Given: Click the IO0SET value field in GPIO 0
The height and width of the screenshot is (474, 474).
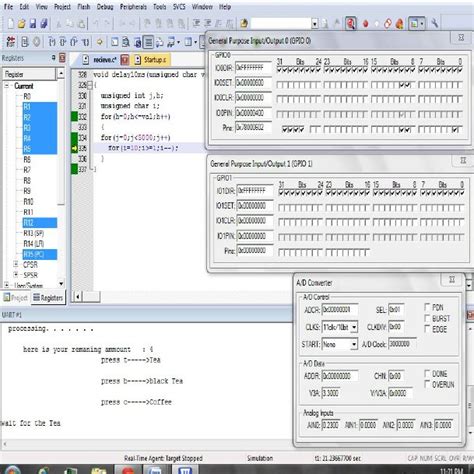Looking at the screenshot, I should (x=253, y=83).
